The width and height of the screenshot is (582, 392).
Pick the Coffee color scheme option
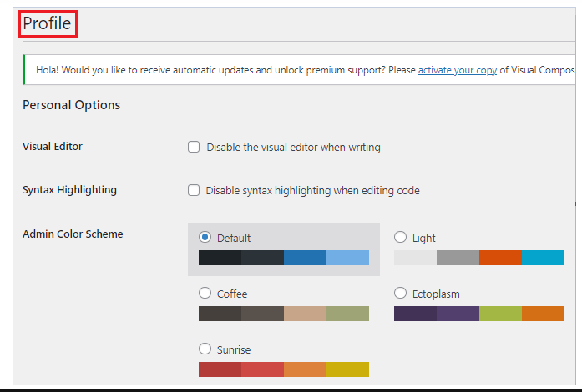click(205, 293)
